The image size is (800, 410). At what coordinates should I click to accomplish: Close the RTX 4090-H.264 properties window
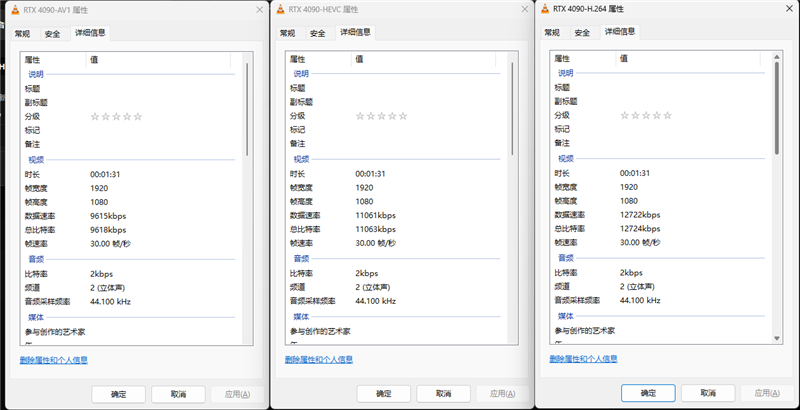[x=789, y=9]
